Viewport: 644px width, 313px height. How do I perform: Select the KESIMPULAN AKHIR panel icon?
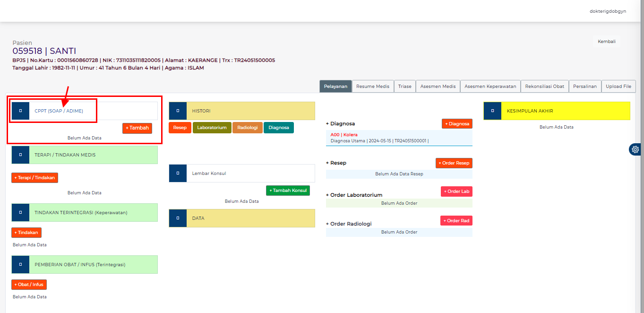[x=492, y=110]
